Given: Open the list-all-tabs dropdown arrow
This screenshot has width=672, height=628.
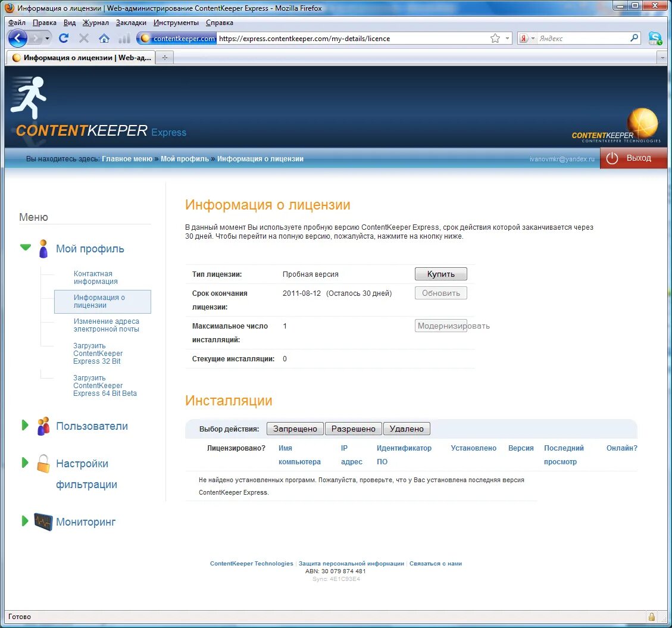Looking at the screenshot, I should point(662,57).
